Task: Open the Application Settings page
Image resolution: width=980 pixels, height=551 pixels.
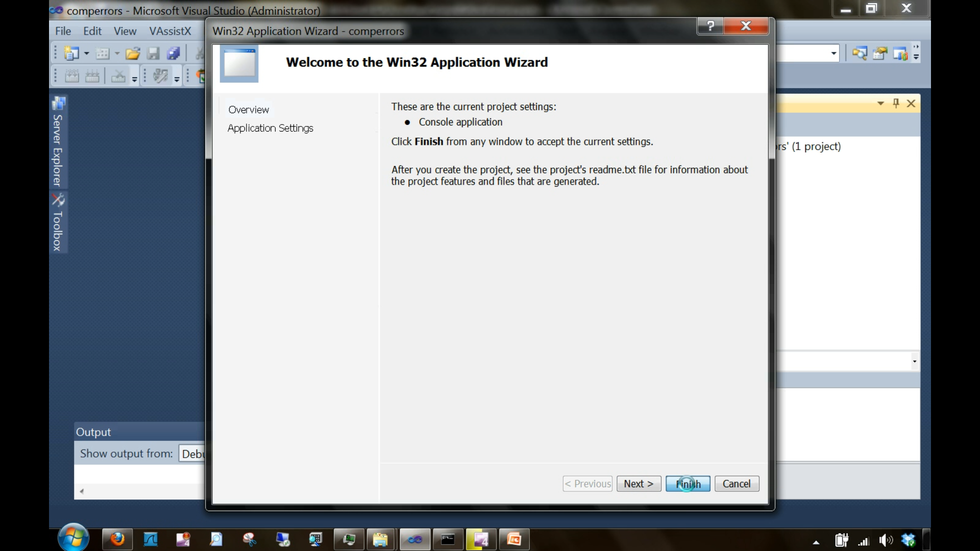Action: [x=270, y=128]
